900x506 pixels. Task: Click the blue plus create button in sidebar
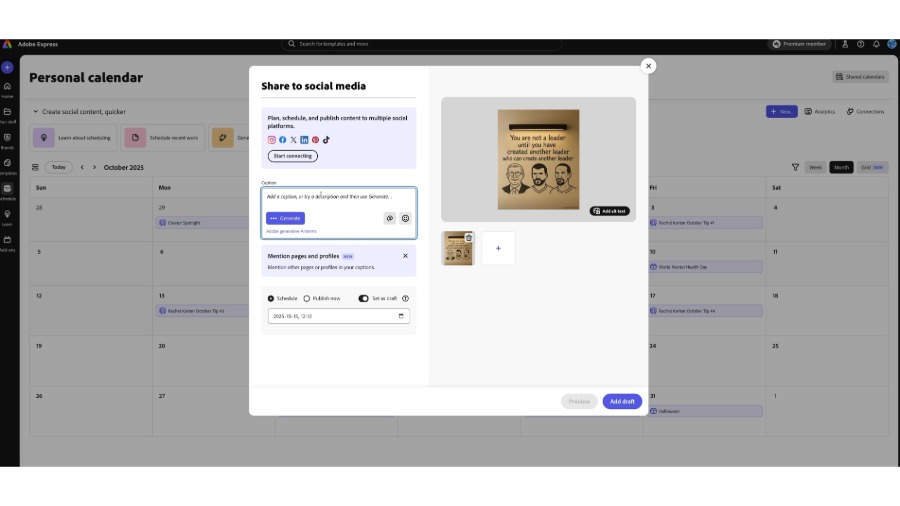point(7,68)
